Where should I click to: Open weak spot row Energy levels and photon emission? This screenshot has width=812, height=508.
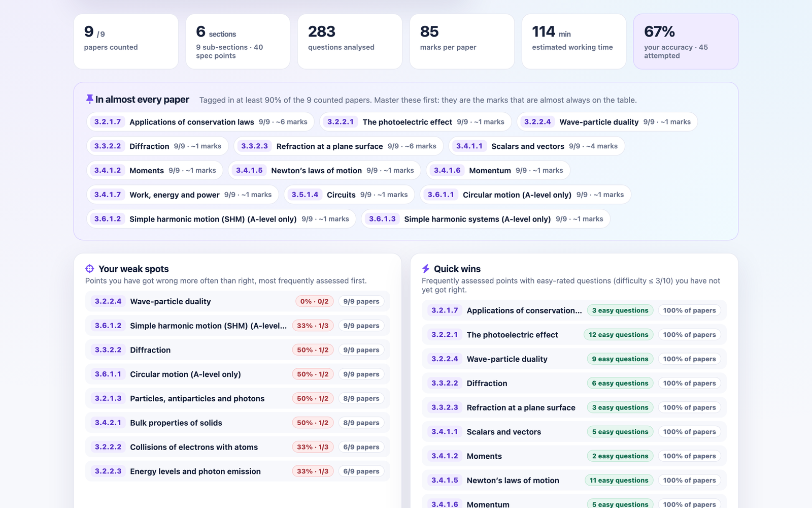click(x=238, y=471)
